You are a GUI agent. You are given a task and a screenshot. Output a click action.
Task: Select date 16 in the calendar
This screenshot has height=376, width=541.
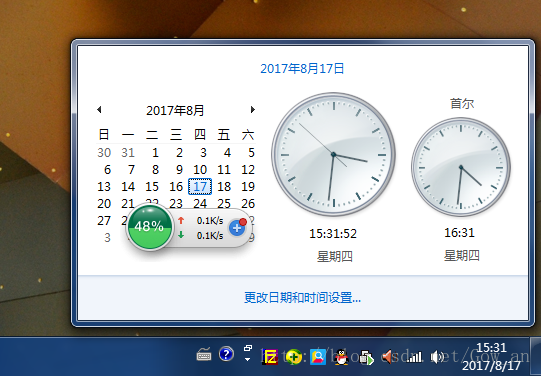click(176, 187)
